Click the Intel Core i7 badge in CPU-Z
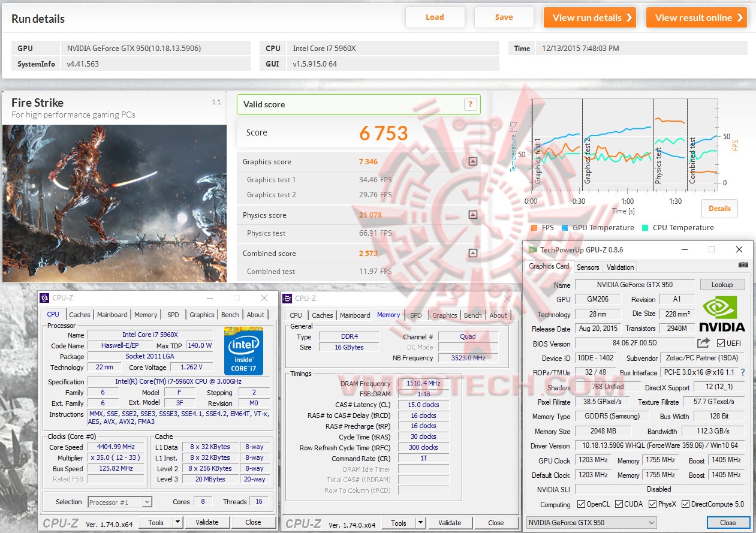Image resolution: width=756 pixels, height=533 pixels. point(243,351)
